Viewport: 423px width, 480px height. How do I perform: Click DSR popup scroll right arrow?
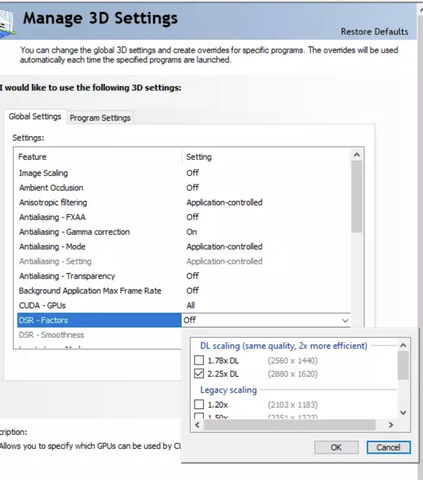391,425
